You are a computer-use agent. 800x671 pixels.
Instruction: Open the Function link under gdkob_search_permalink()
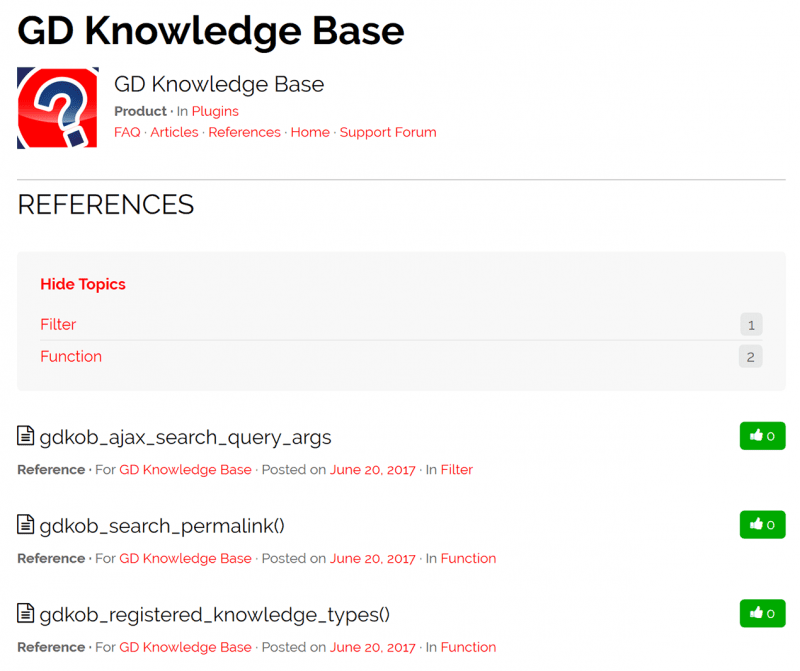click(468, 558)
